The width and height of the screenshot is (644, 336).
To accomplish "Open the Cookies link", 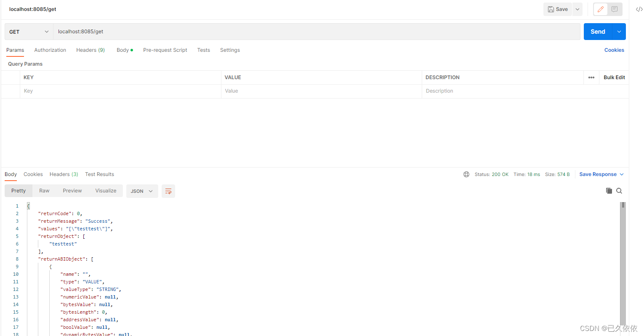I will [x=614, y=50].
